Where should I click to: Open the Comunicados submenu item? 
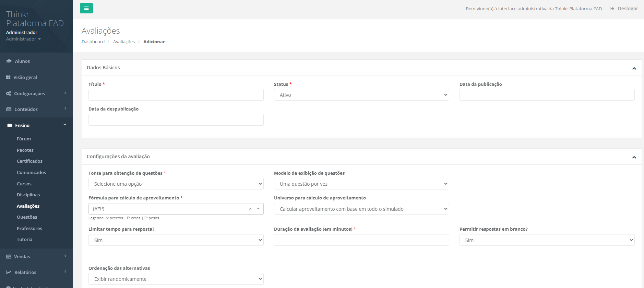coord(31,172)
